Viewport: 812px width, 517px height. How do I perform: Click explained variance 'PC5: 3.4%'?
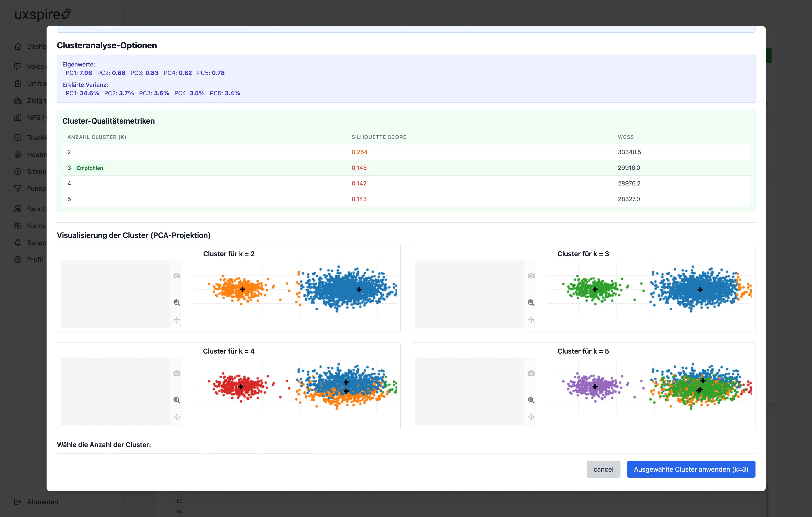(x=225, y=93)
